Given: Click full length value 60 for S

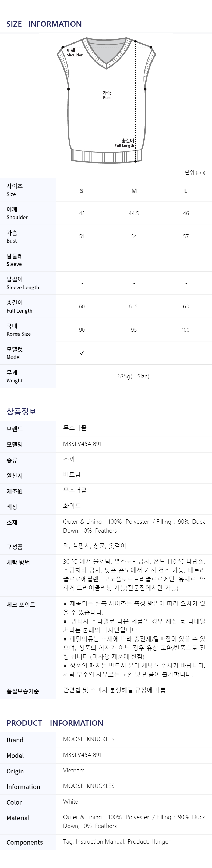Looking at the screenshot, I should (82, 307).
